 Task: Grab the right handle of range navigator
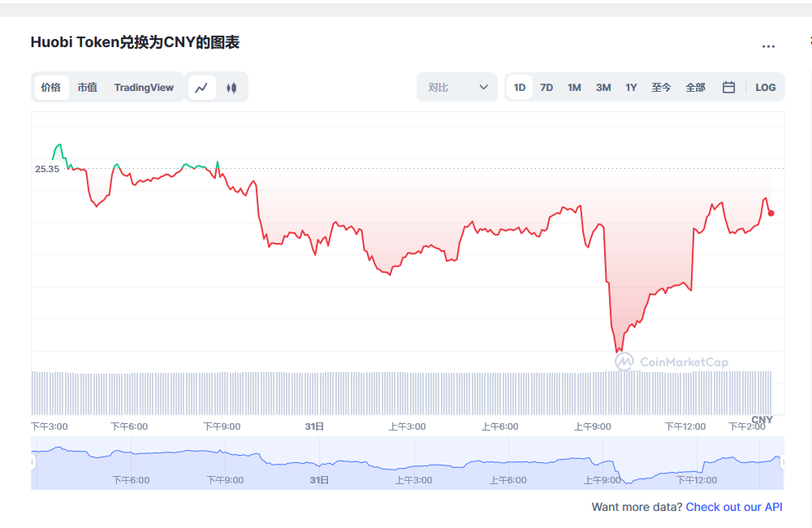point(783,461)
